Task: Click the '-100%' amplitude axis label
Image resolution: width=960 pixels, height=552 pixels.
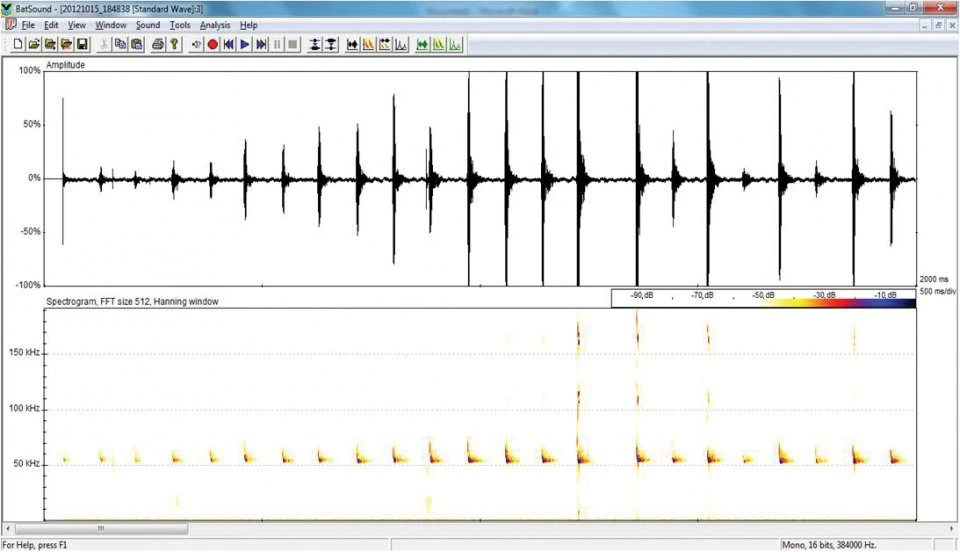Action: [28, 285]
